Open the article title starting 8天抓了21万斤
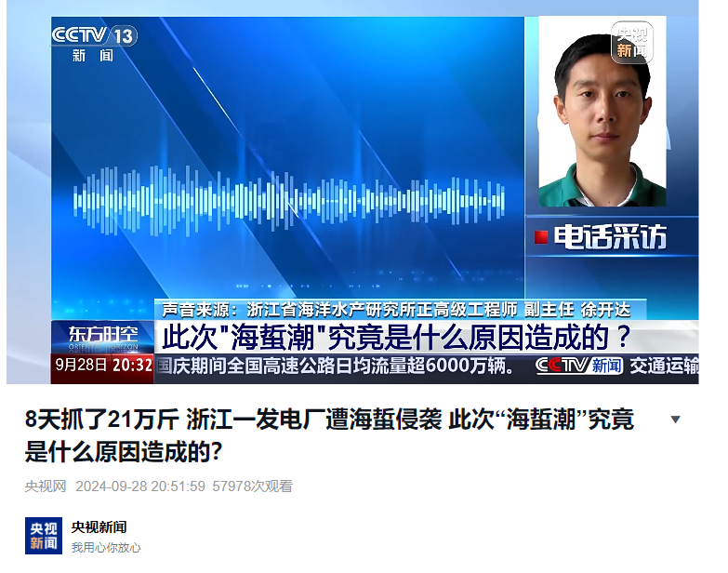 click(x=329, y=435)
